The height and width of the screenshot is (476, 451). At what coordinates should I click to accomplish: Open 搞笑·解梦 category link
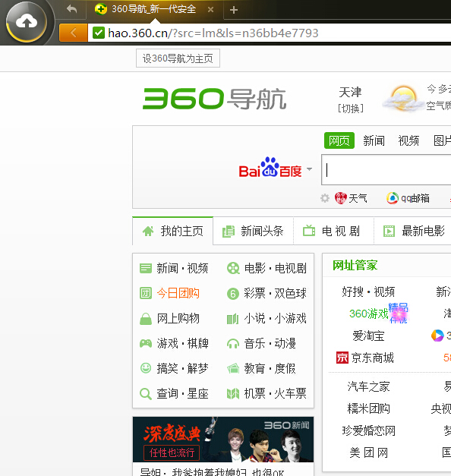coord(182,368)
